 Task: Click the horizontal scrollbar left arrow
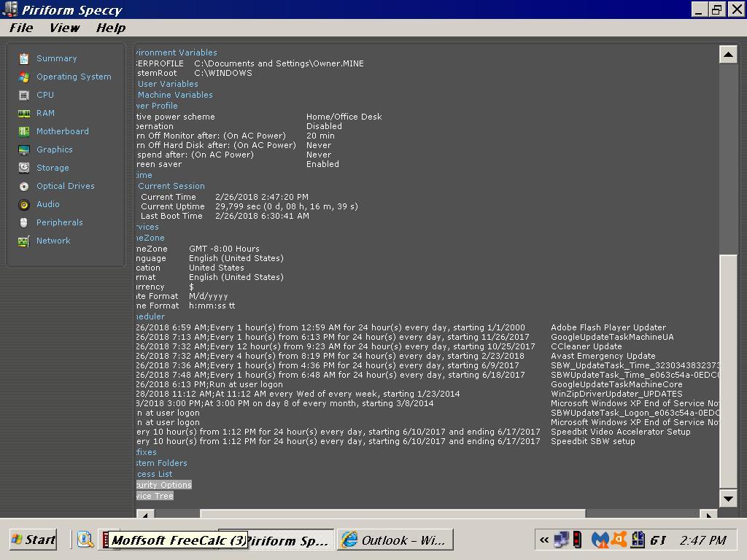pos(145,514)
